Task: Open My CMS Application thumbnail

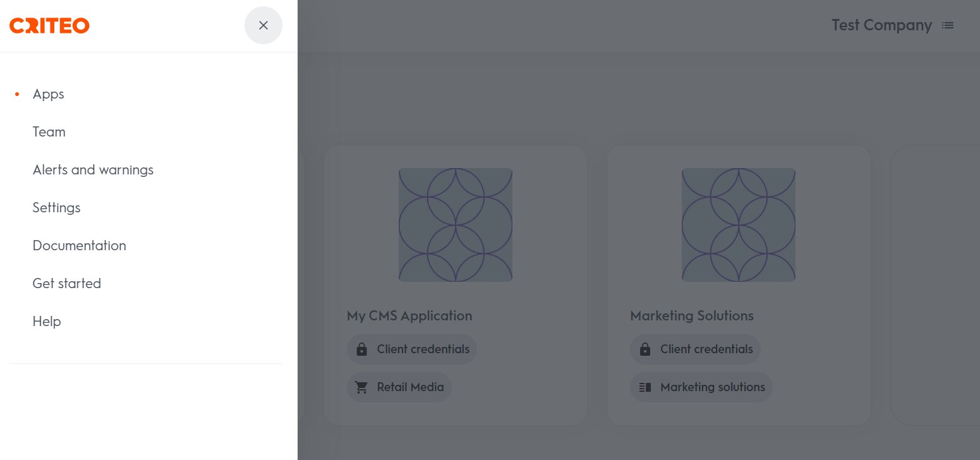Action: coord(456,225)
